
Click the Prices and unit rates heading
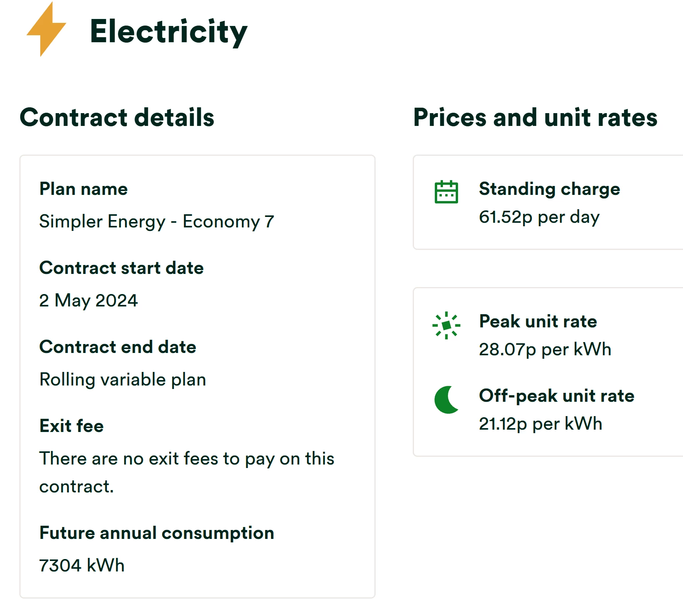[535, 117]
